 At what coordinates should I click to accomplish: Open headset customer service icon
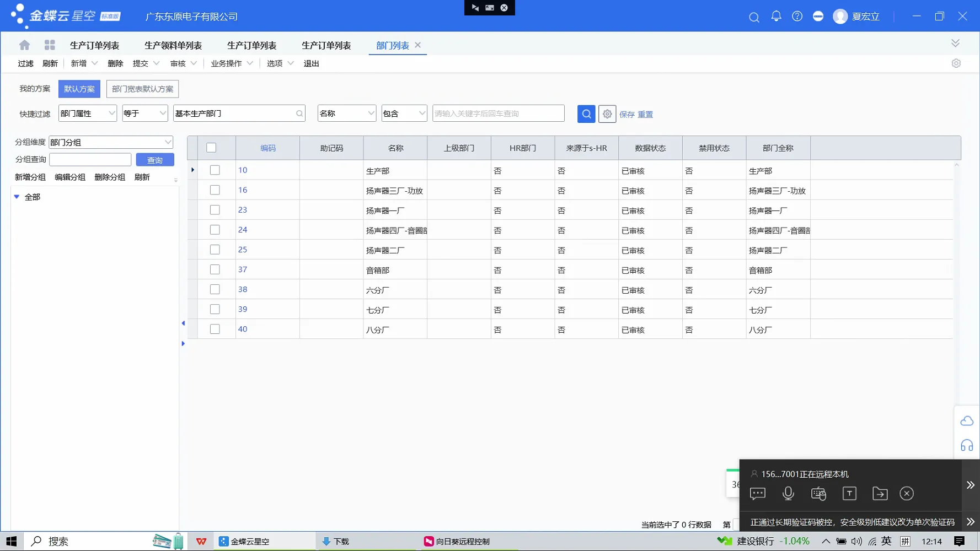coord(966,446)
